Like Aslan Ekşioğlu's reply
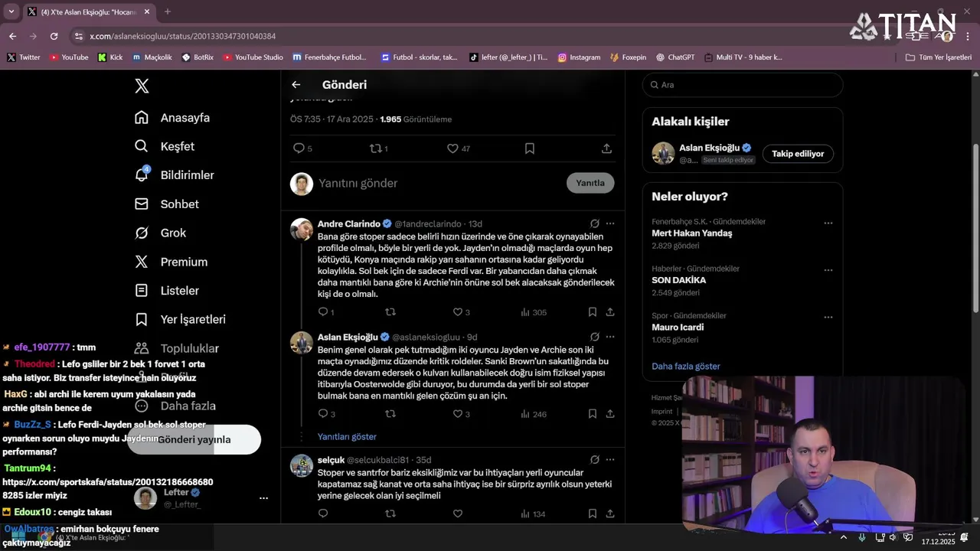This screenshot has height=551, width=980. point(461,414)
